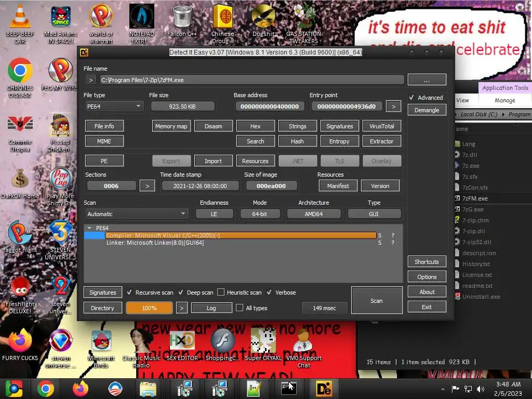
Task: Click Local Disk (C:) breadcrumb in Explorer
Action: 478,114
